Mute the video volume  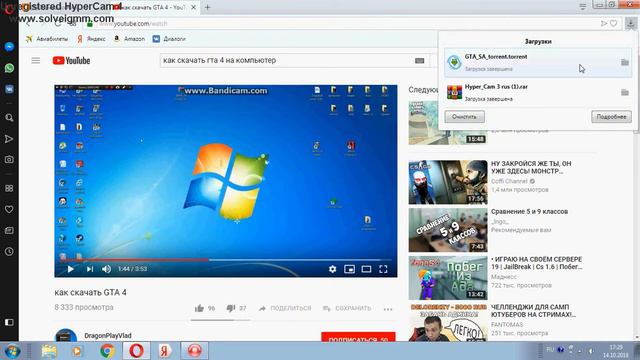point(107,269)
